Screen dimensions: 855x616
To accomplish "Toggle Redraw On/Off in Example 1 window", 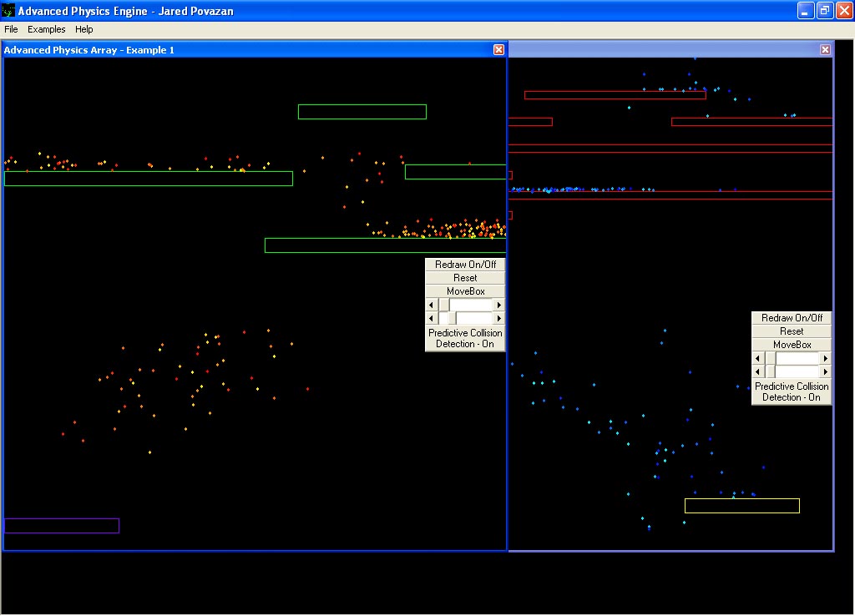I will point(465,265).
